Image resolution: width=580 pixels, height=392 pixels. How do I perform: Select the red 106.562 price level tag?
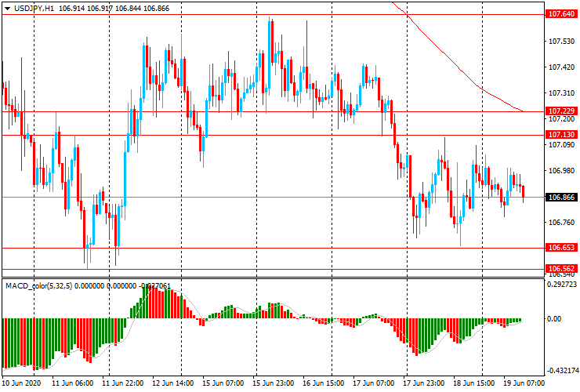[x=560, y=268]
